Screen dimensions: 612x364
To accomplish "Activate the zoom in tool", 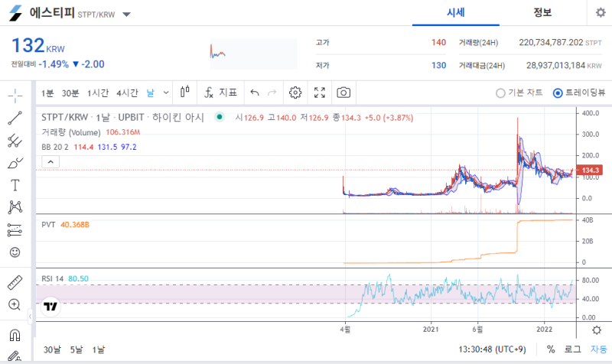I will coord(15,304).
